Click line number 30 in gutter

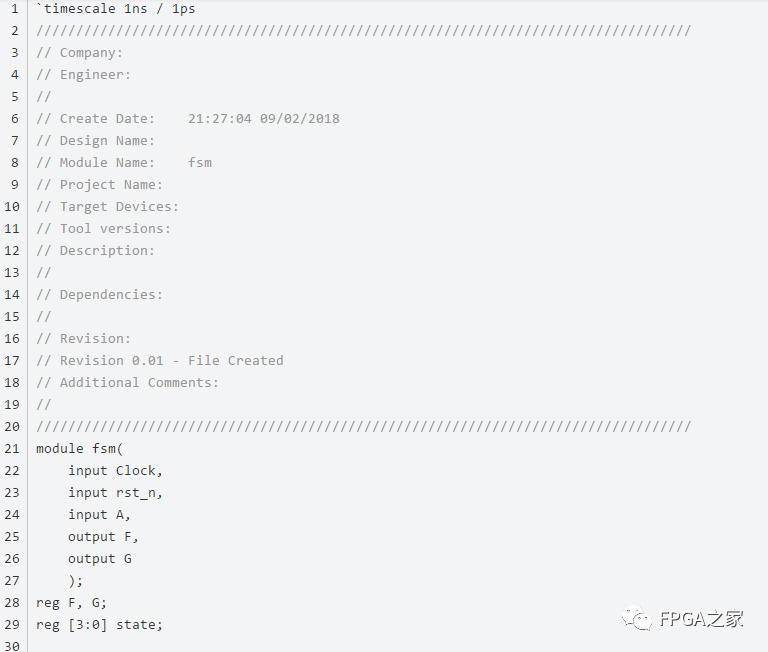[x=12, y=646]
